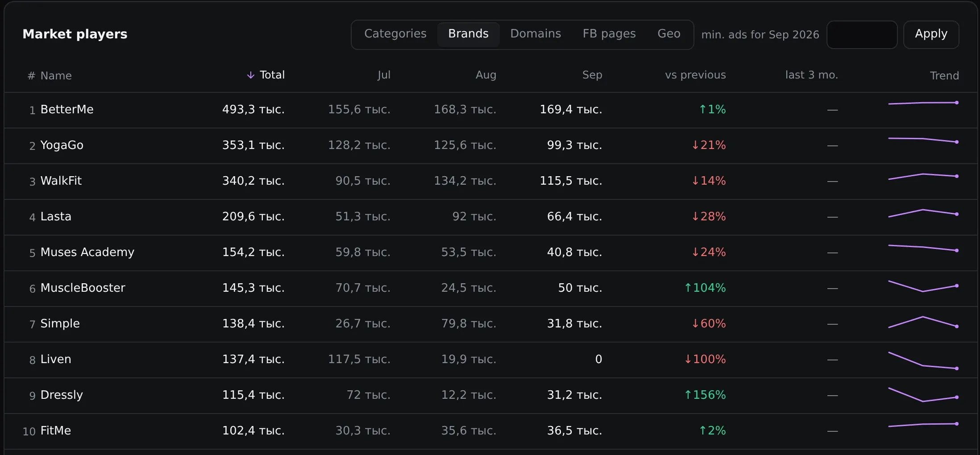Click the Apply button
This screenshot has height=455, width=980.
pos(931,34)
